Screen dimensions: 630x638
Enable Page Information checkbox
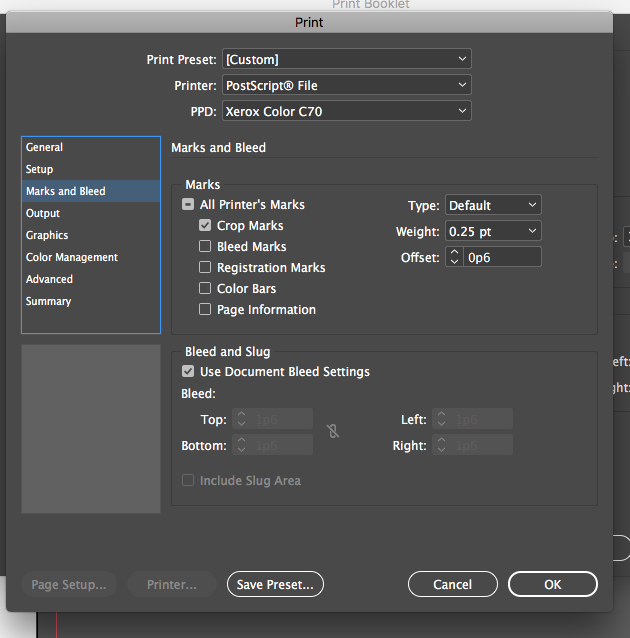tap(205, 310)
